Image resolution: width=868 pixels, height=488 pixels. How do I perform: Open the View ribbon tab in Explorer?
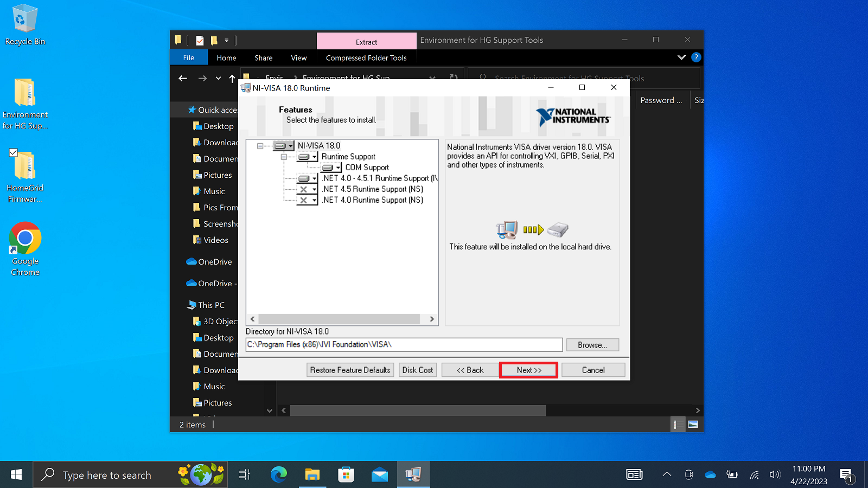coord(299,58)
